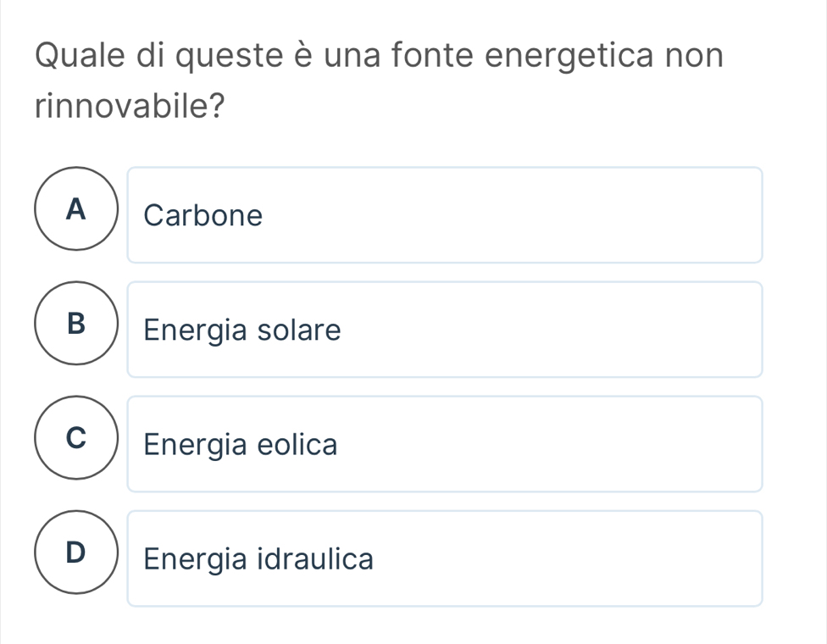This screenshot has height=644, width=827.
Task: Click the question text about non-renewable energy
Action: 380,81
